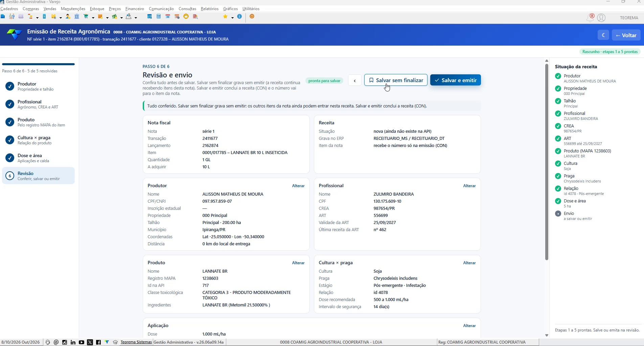
Task: Toggle dark mode with the moon button
Action: coord(603,35)
